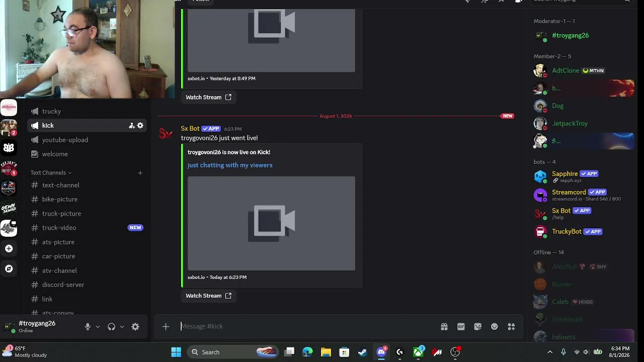Image resolution: width=644 pixels, height=362 pixels.
Task: Open the truck-picture channel
Action: point(88,214)
